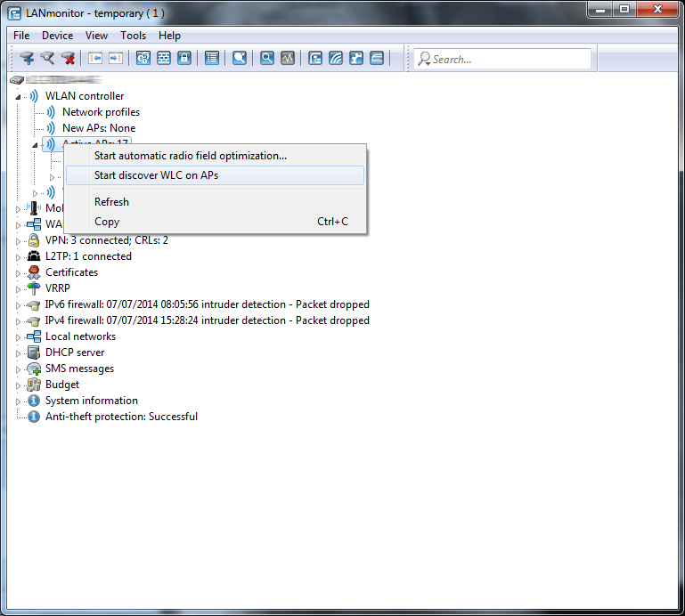Expand the System information node
Viewport: 685px width, 616px height.
(x=18, y=401)
